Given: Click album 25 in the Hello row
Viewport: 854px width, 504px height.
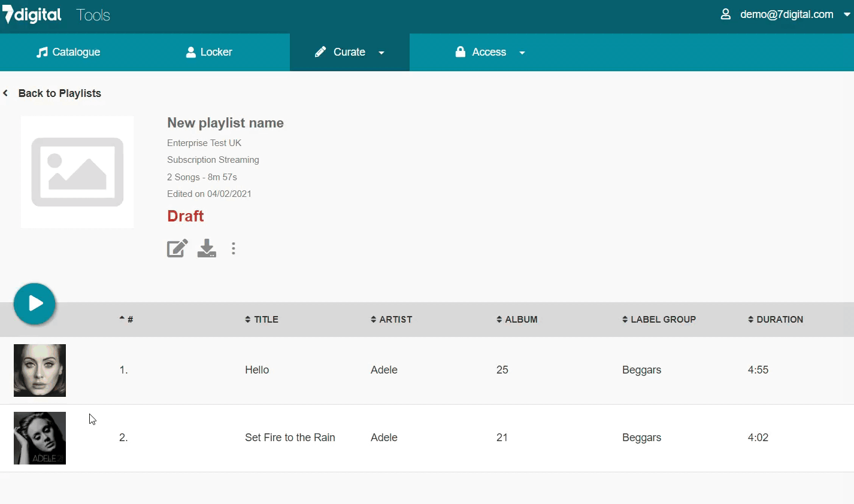Looking at the screenshot, I should click(x=502, y=370).
